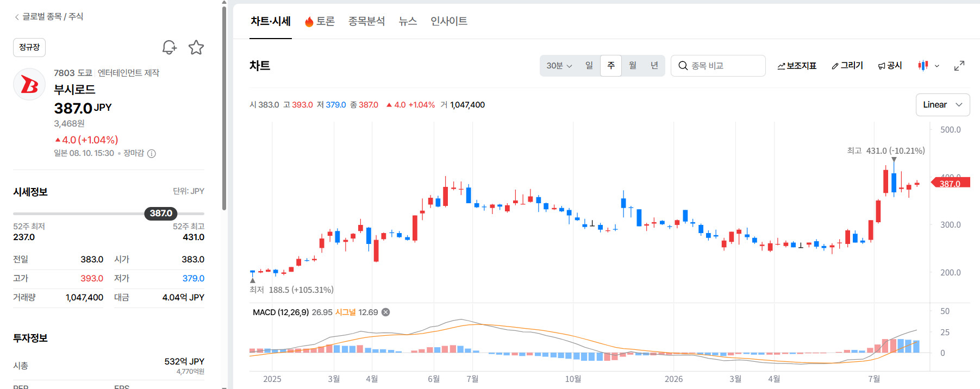Expand chart type chevron next to candlestick

coord(937,66)
